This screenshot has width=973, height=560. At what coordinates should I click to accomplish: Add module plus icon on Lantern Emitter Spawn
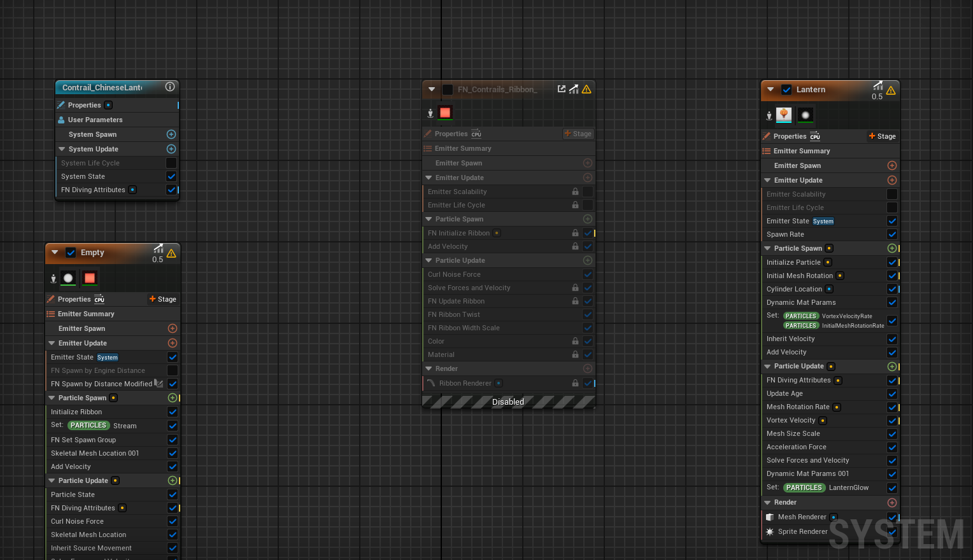pos(892,165)
